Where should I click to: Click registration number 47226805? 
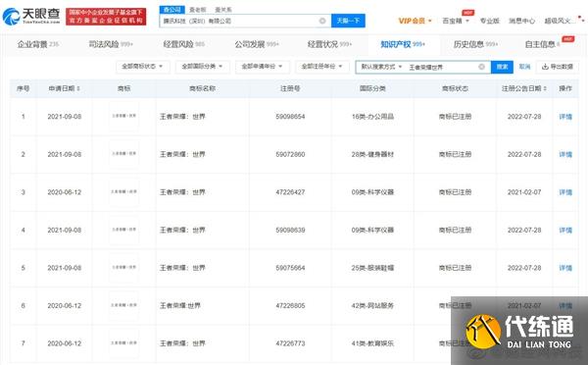(290, 306)
